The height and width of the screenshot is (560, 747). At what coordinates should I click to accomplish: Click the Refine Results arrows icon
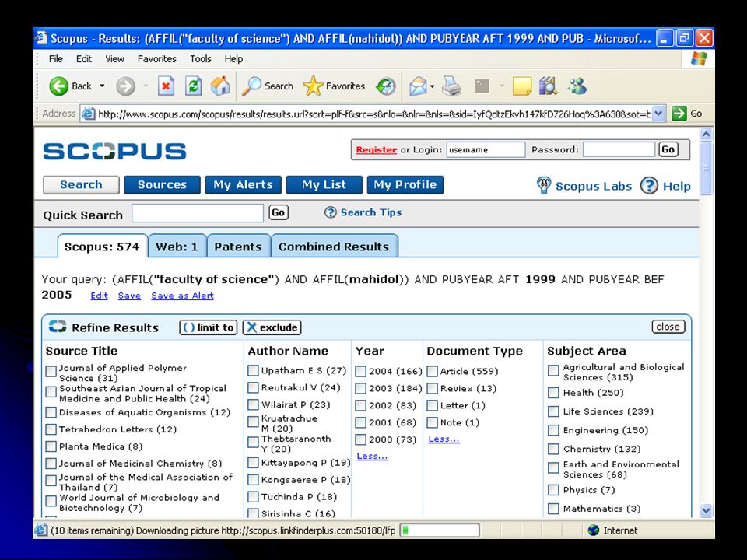(58, 326)
